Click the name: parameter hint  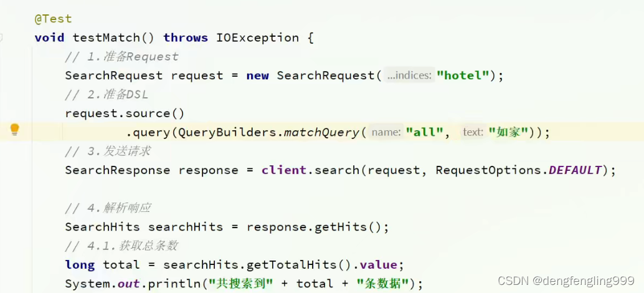[x=386, y=132]
